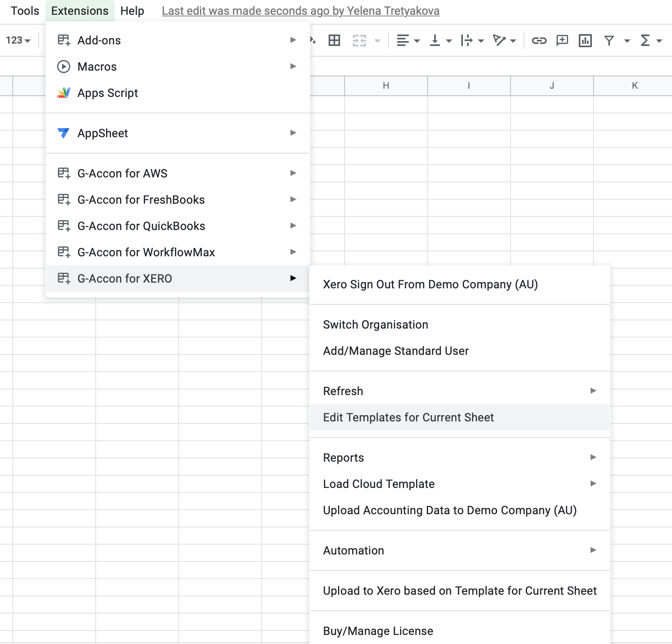Click the G-Accon for FreshBooks icon
Screen dimensions: 672x644
click(64, 200)
